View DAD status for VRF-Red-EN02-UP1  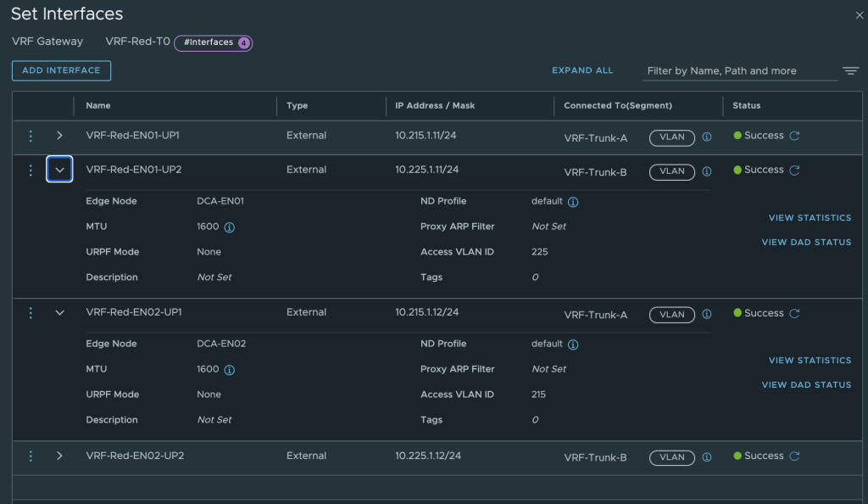coord(807,385)
